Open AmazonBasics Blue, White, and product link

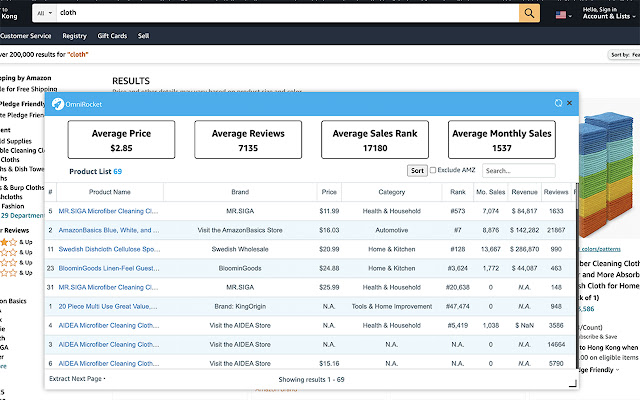(x=109, y=230)
